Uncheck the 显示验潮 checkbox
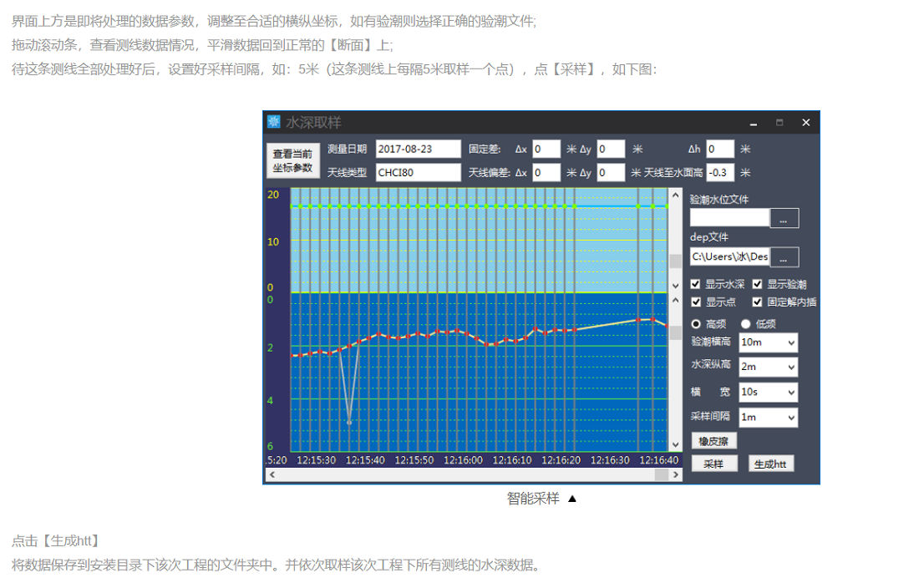Image resolution: width=919 pixels, height=588 pixels. point(758,284)
